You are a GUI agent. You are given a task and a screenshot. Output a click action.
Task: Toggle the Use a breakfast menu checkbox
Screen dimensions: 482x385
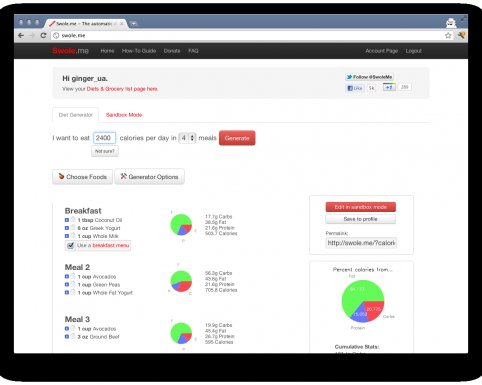(x=70, y=246)
